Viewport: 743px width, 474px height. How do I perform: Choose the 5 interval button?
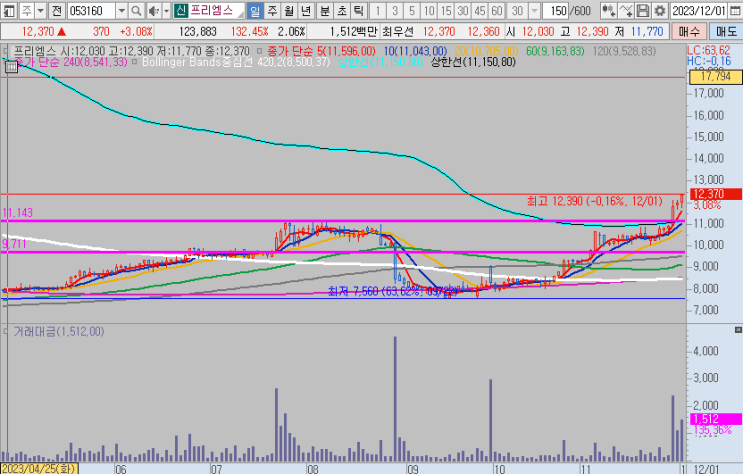click(x=412, y=10)
